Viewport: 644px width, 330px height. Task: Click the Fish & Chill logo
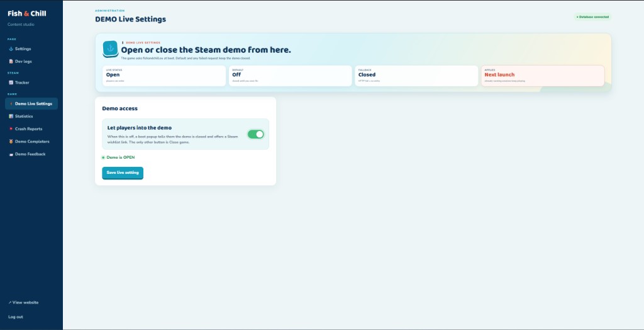click(x=26, y=14)
